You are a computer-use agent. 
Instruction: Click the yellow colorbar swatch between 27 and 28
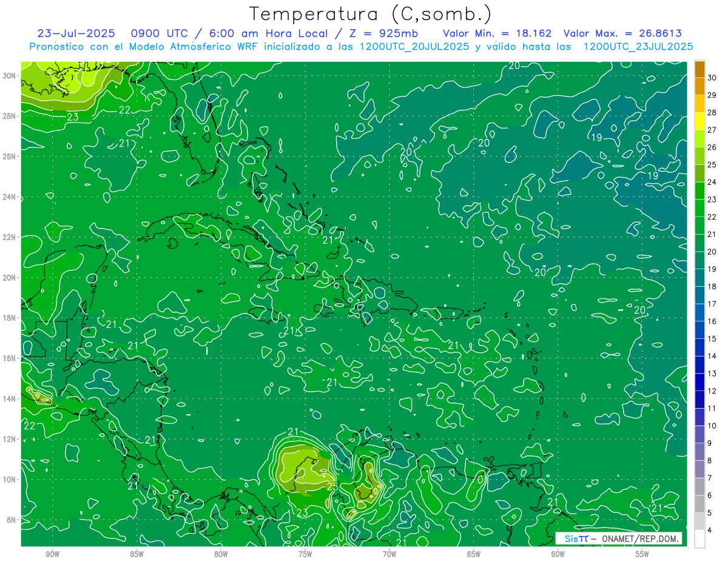699,121
